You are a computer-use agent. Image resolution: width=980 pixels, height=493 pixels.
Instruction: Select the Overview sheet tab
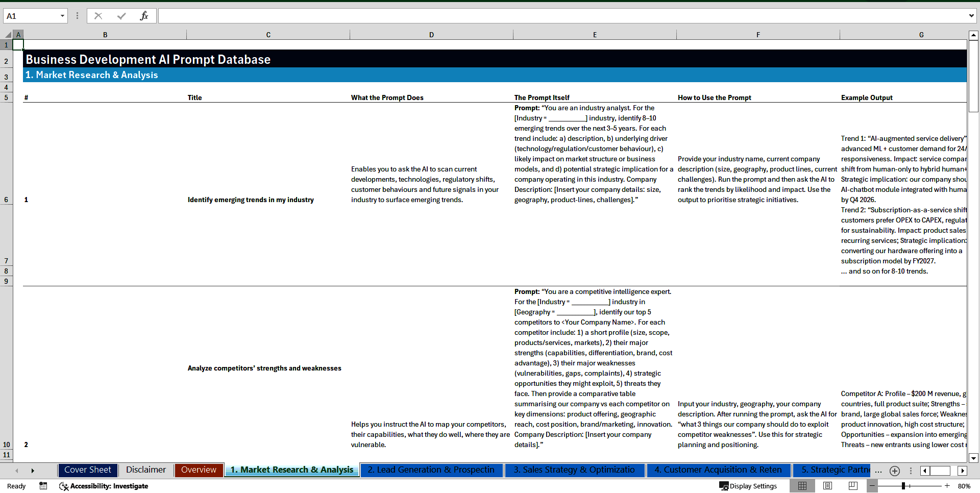[199, 470]
